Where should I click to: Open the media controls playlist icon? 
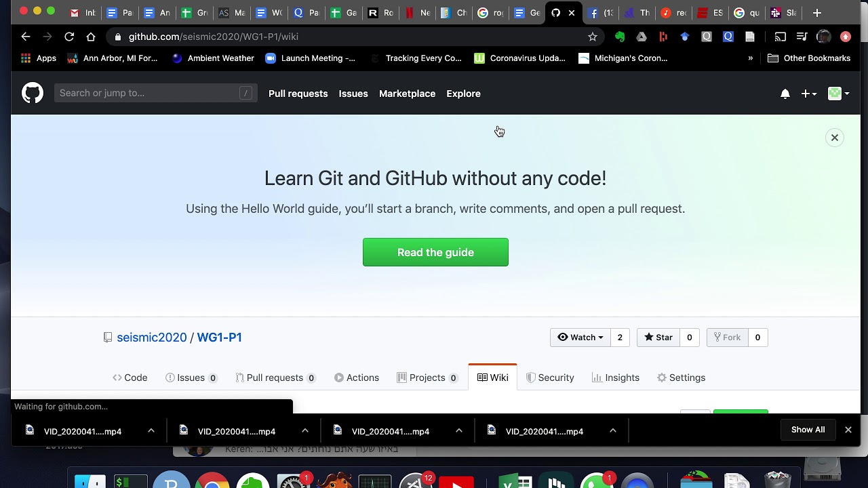[802, 37]
